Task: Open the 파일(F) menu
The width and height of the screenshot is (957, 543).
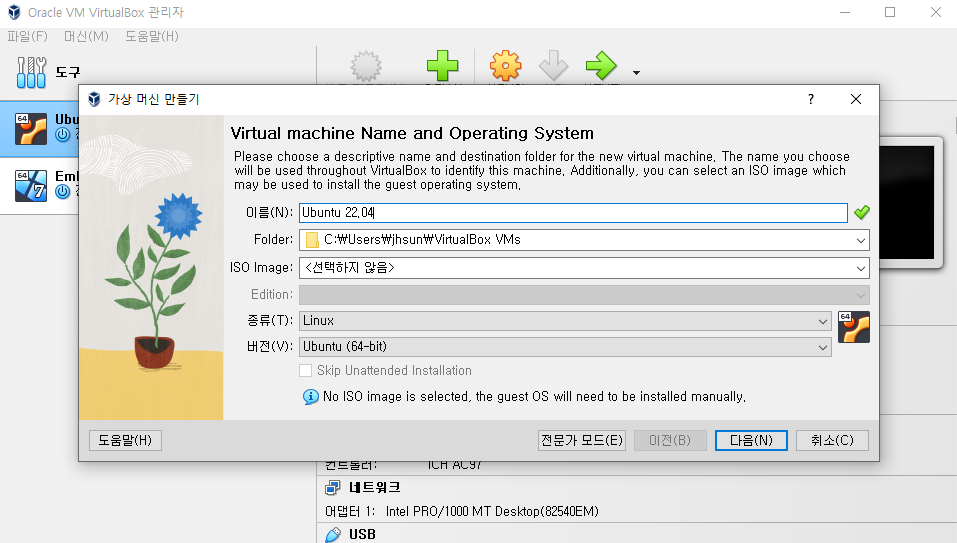Action: [x=27, y=37]
